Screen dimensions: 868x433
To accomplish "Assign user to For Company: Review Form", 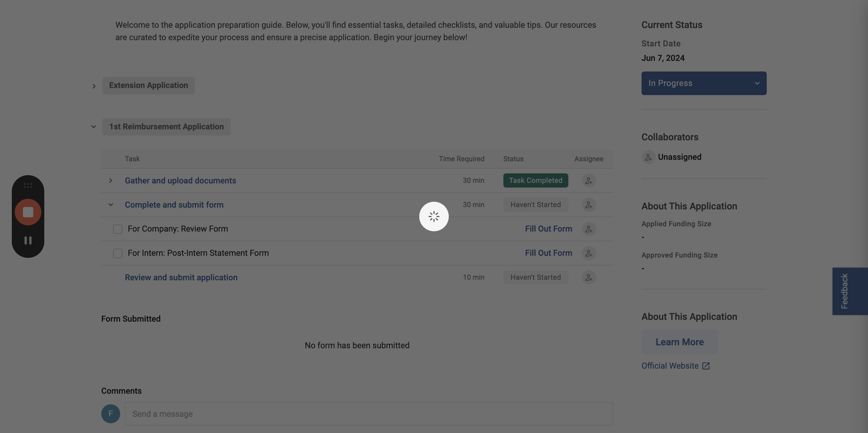I will [x=589, y=229].
